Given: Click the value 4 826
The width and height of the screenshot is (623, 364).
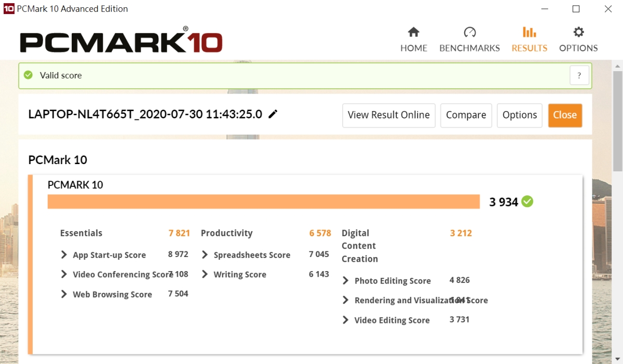Looking at the screenshot, I should pos(459,280).
